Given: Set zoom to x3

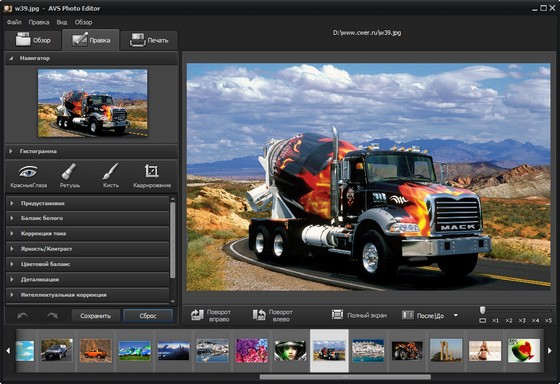Looking at the screenshot, I should (x=522, y=321).
